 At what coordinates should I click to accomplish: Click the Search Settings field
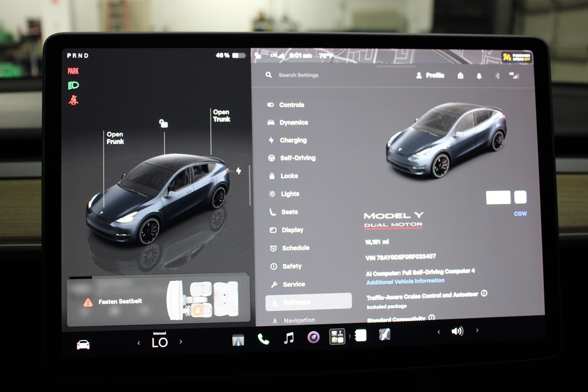(x=298, y=75)
